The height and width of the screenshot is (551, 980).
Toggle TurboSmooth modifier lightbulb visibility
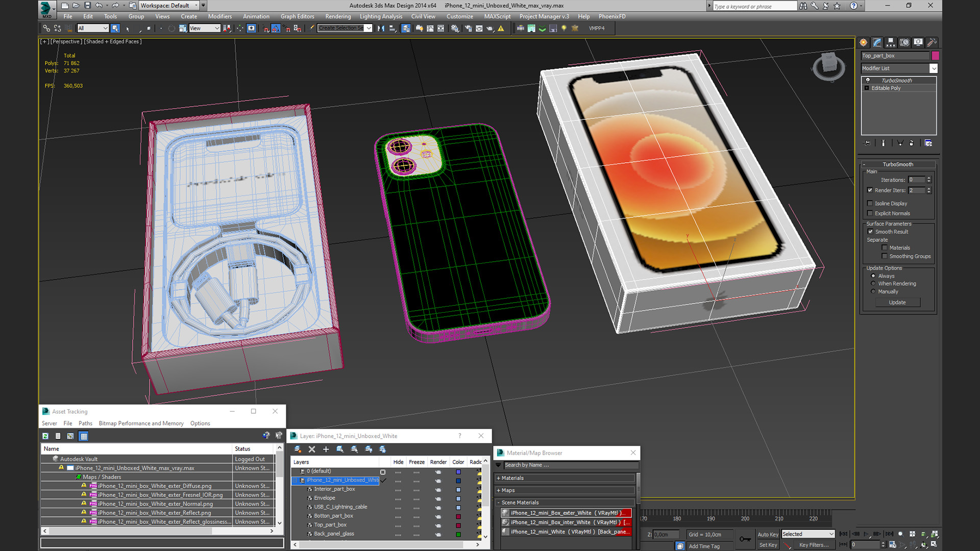point(867,81)
